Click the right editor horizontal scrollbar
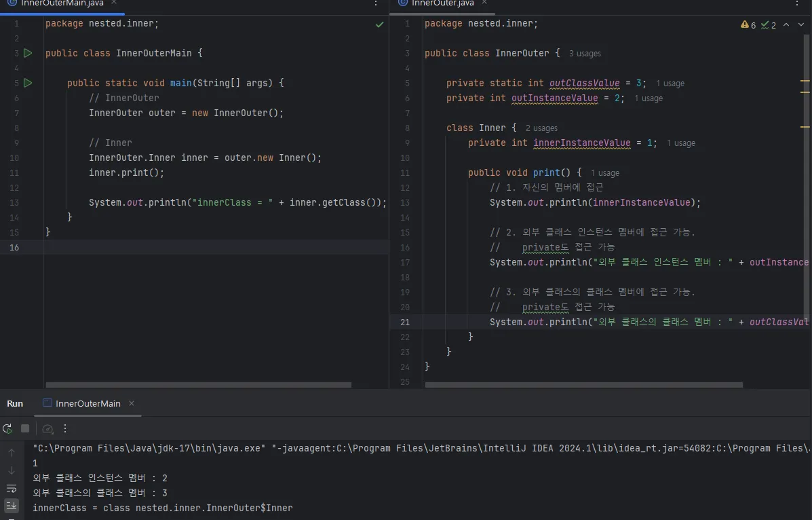The width and height of the screenshot is (812, 520). point(583,385)
